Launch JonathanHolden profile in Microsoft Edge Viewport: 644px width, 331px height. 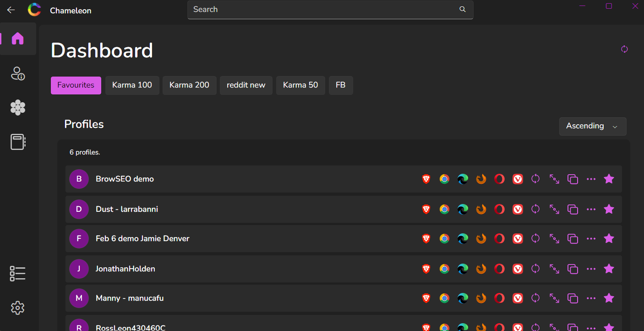(x=463, y=269)
